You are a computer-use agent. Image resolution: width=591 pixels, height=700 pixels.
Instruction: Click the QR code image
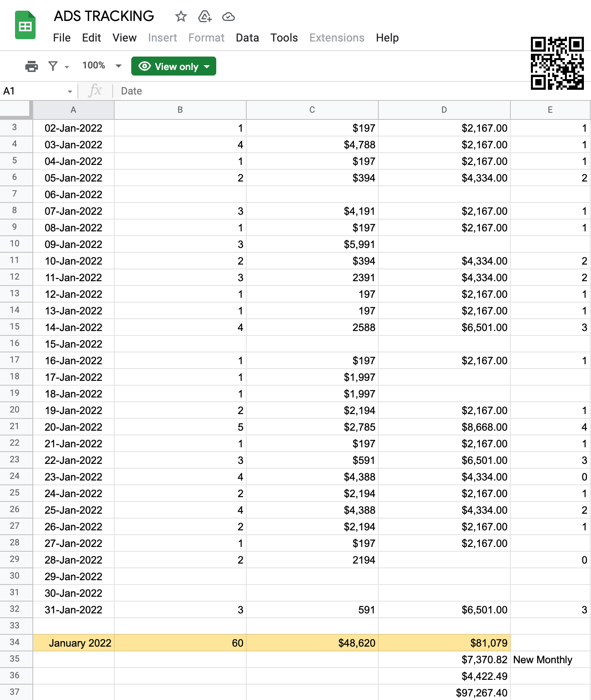tap(557, 63)
